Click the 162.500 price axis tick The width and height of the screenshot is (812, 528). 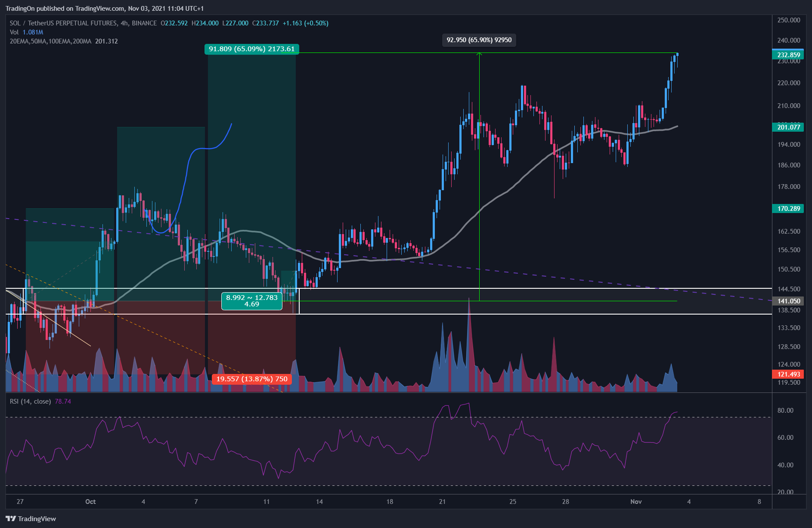click(789, 232)
